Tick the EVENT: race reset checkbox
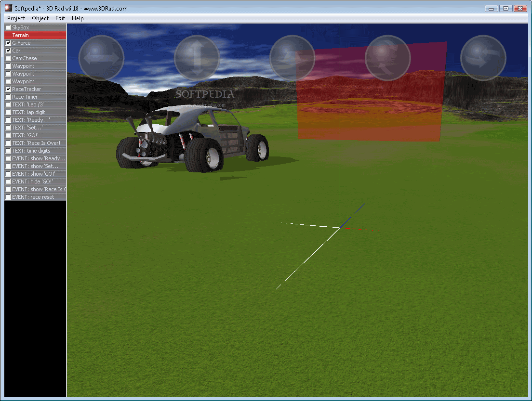The image size is (532, 401). point(9,197)
